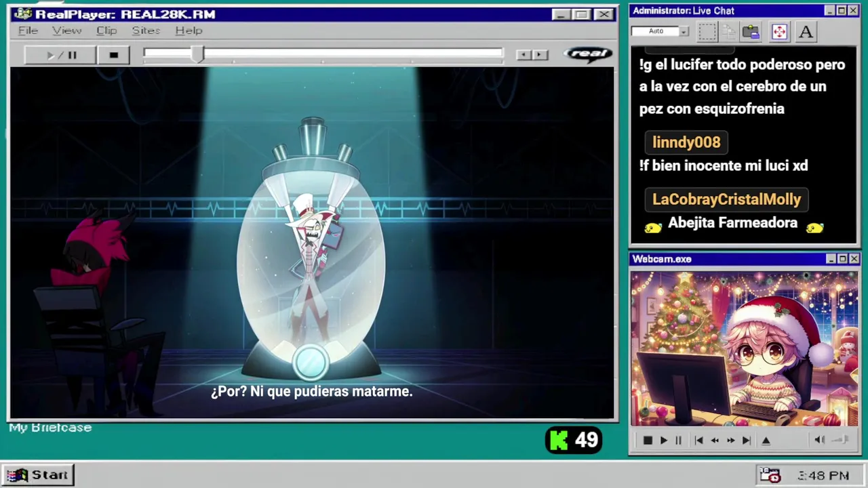Stop playback in RealPlayer
The height and width of the screenshot is (488, 868).
(x=113, y=55)
